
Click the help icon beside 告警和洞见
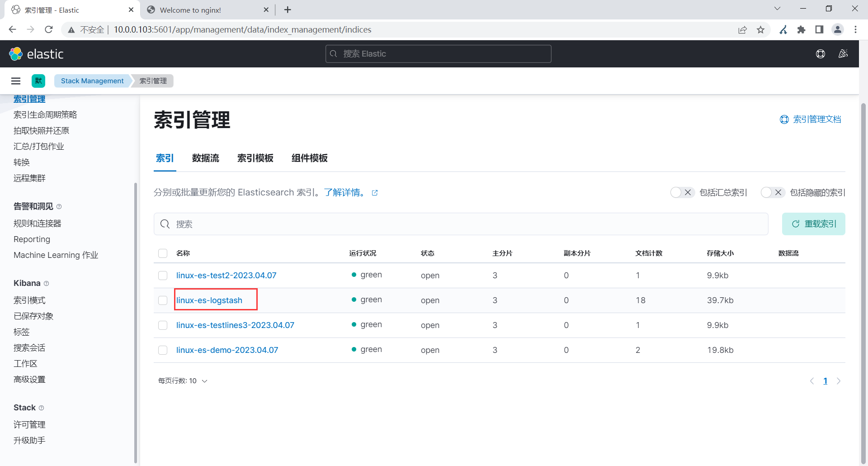(59, 207)
